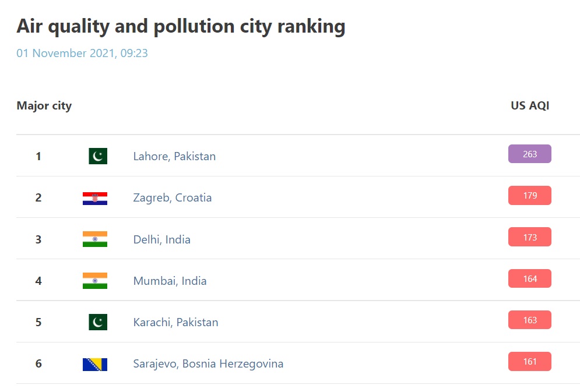
Task: Select the Karachi, Pakistan link
Action: pyautogui.click(x=175, y=322)
